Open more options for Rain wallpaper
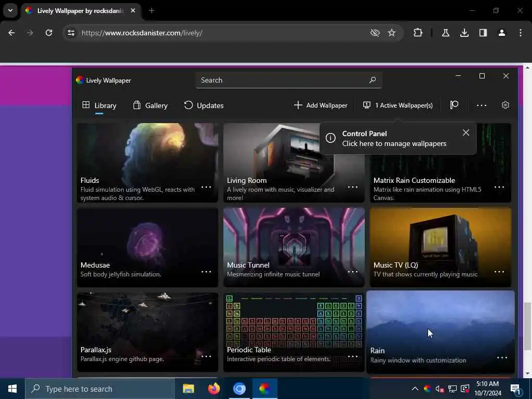The image size is (532, 399). click(502, 357)
